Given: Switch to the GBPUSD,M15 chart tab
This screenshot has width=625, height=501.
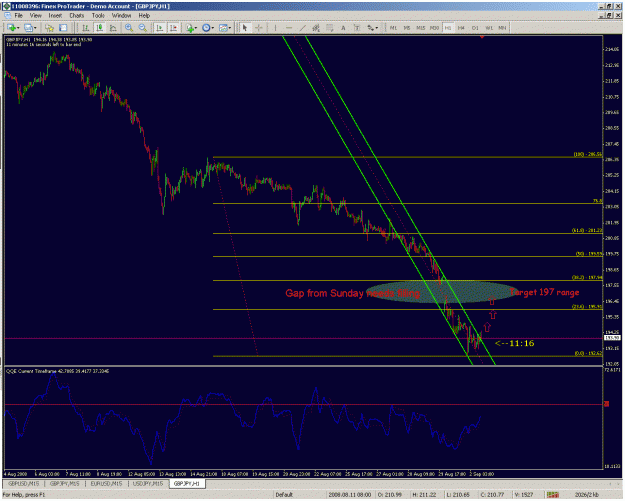Looking at the screenshot, I should (24, 484).
